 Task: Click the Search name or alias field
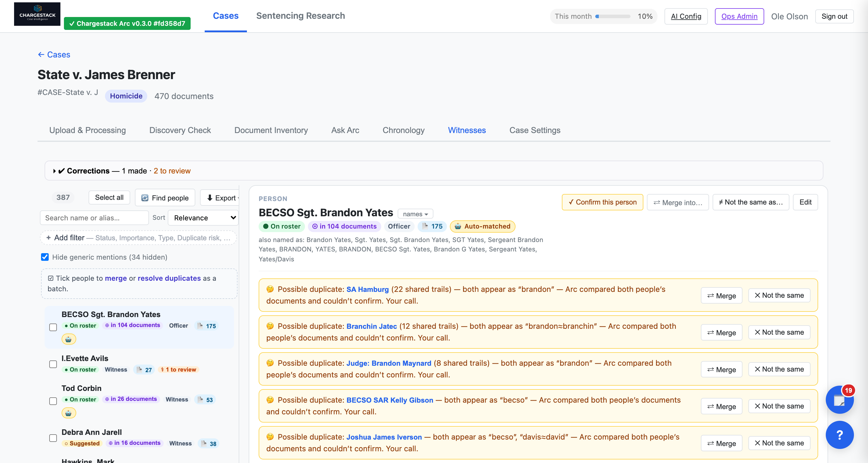click(x=94, y=218)
